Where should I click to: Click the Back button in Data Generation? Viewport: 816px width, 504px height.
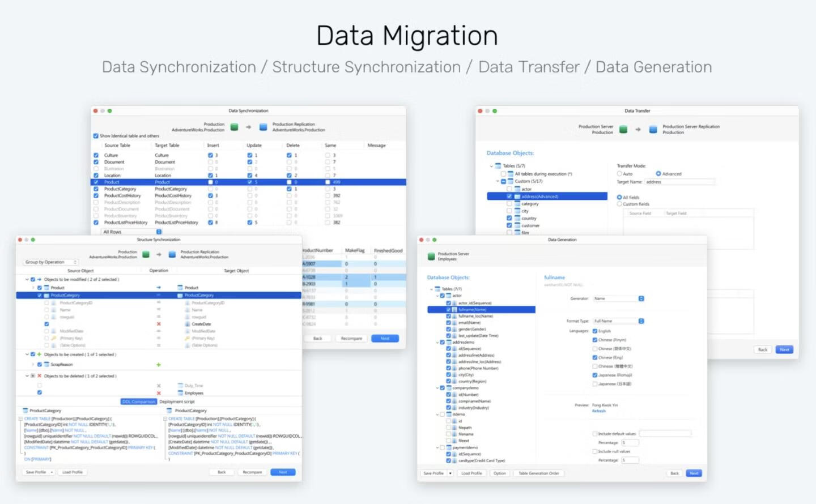coord(674,473)
